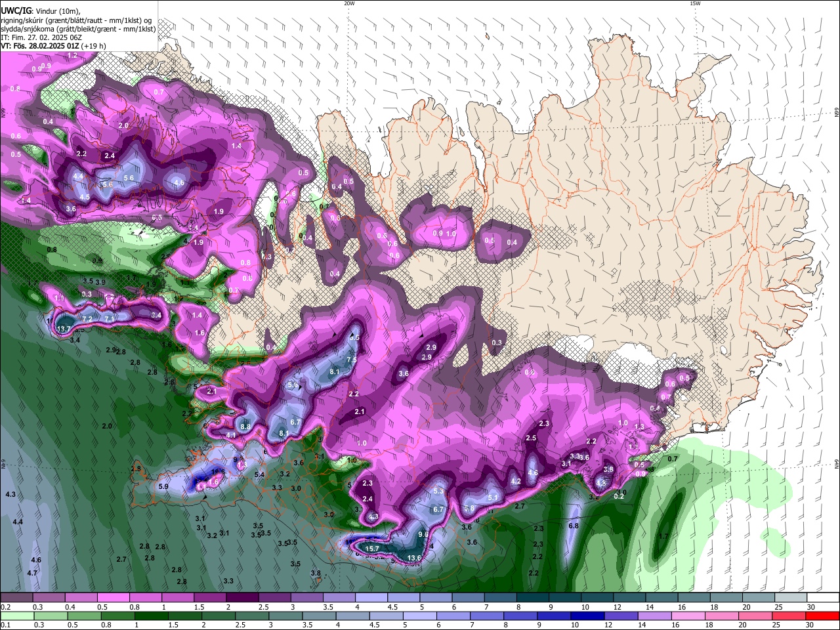This screenshot has height=630, width=840.
Task: Click the '(+19 h)' forecast offset text
Action: point(94,46)
